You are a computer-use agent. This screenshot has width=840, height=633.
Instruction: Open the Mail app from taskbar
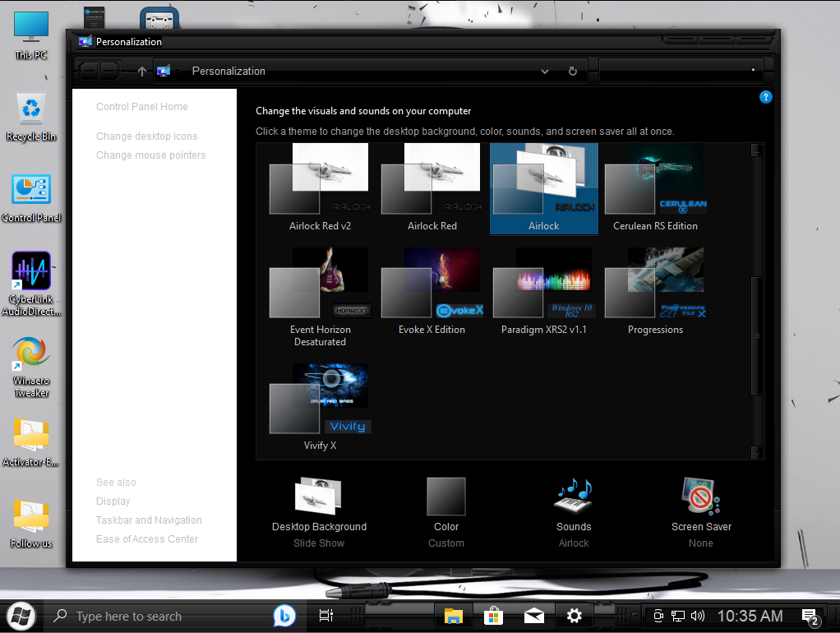pos(533,616)
